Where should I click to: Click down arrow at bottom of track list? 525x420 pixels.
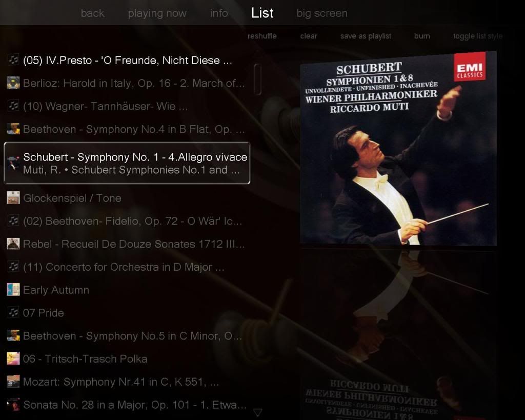point(257,412)
